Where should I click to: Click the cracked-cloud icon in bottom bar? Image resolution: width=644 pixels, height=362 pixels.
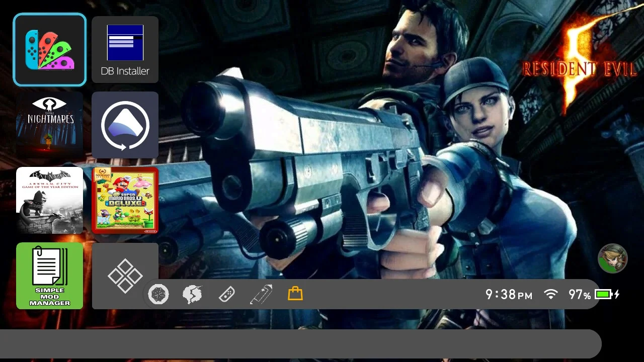[x=192, y=294]
